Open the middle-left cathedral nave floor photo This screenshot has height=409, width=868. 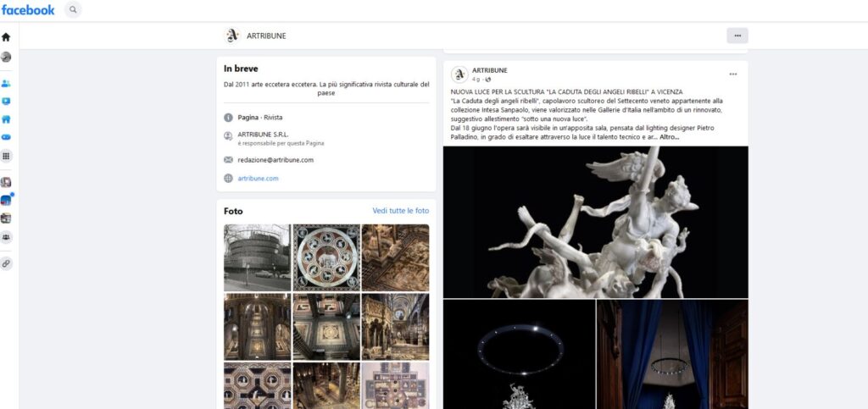tap(257, 327)
